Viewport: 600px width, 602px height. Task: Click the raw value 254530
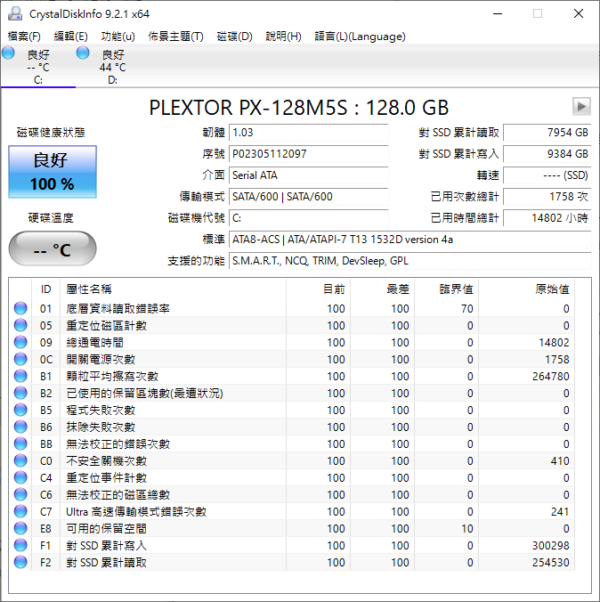(550, 562)
